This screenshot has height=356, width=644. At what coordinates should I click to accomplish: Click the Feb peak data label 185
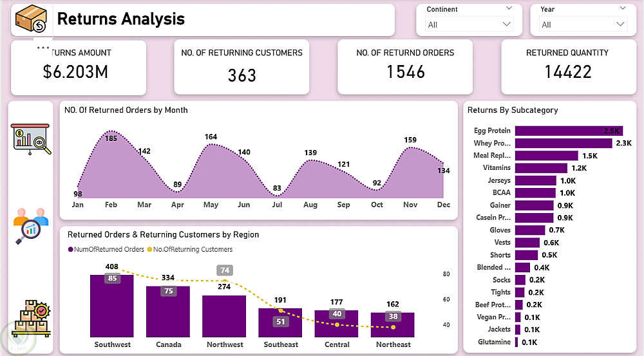click(111, 138)
